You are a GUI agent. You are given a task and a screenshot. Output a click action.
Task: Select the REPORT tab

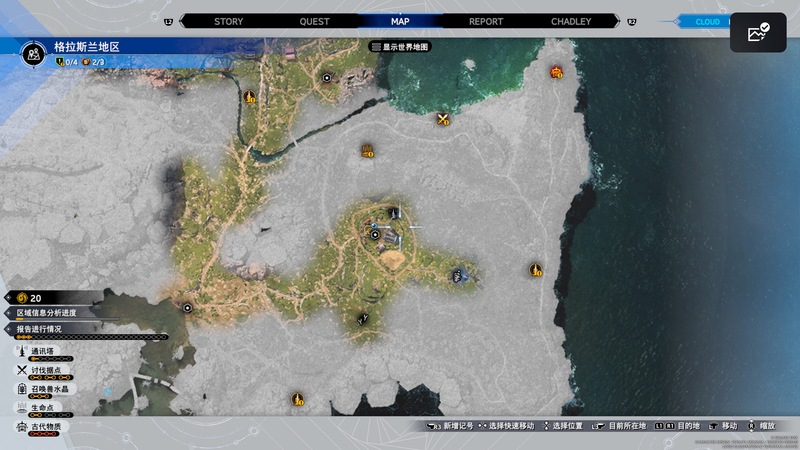click(486, 21)
